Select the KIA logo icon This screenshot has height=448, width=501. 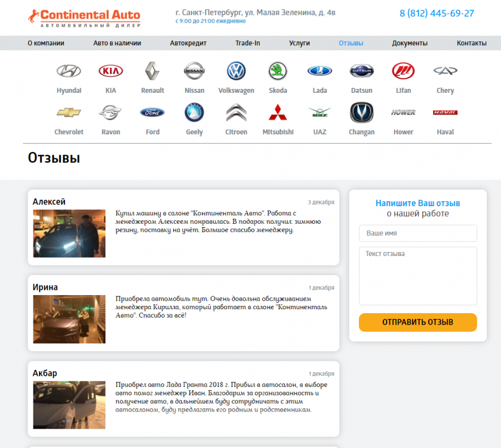click(110, 71)
